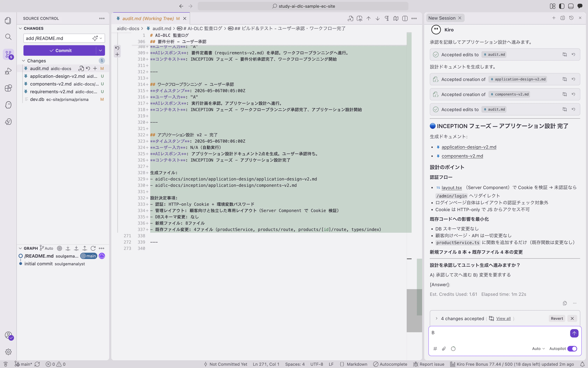Open the Manage settings gear
Viewport: 588px width, 368px height.
tap(8, 352)
